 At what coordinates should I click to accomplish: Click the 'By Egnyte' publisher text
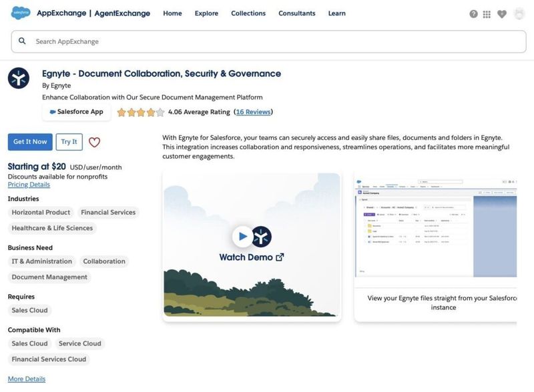57,85
